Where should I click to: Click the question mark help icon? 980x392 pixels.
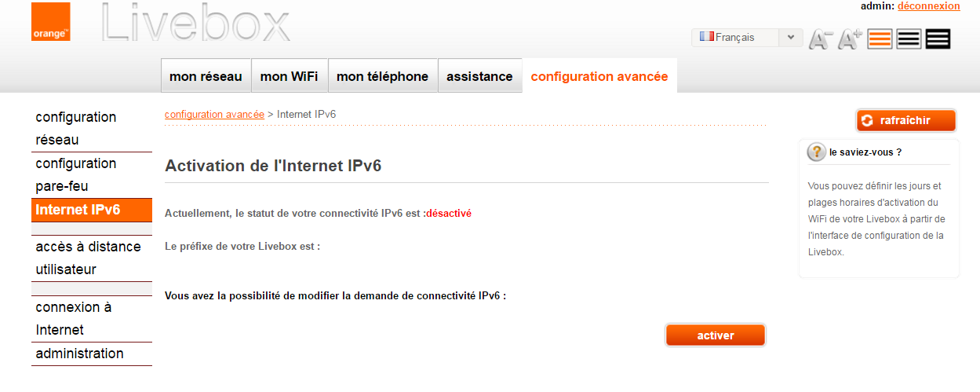point(816,152)
